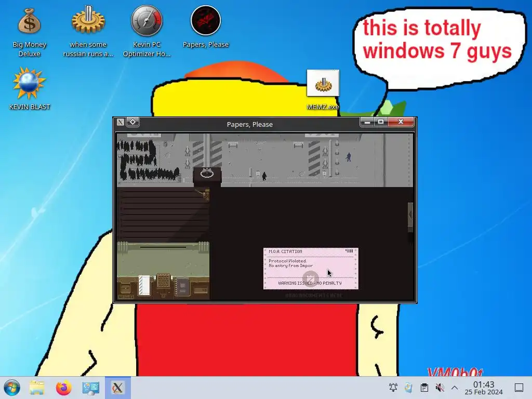The image size is (532, 399).
Task: Pick up the white striped bulletin on the desk
Action: [144, 285]
